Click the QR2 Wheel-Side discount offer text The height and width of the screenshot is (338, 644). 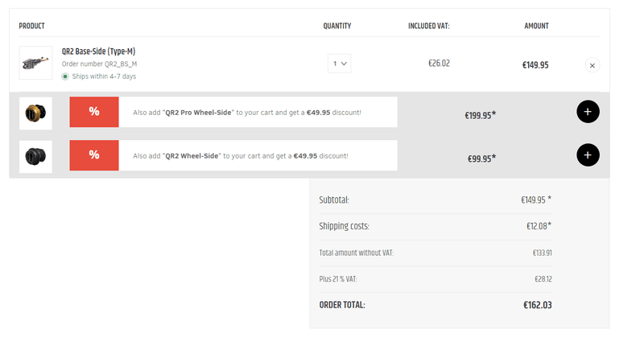240,156
